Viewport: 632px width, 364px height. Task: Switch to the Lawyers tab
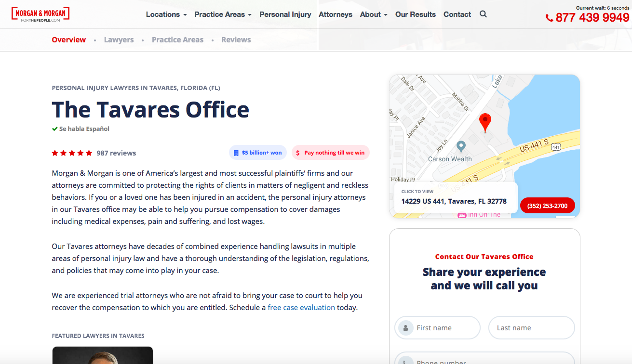point(119,40)
